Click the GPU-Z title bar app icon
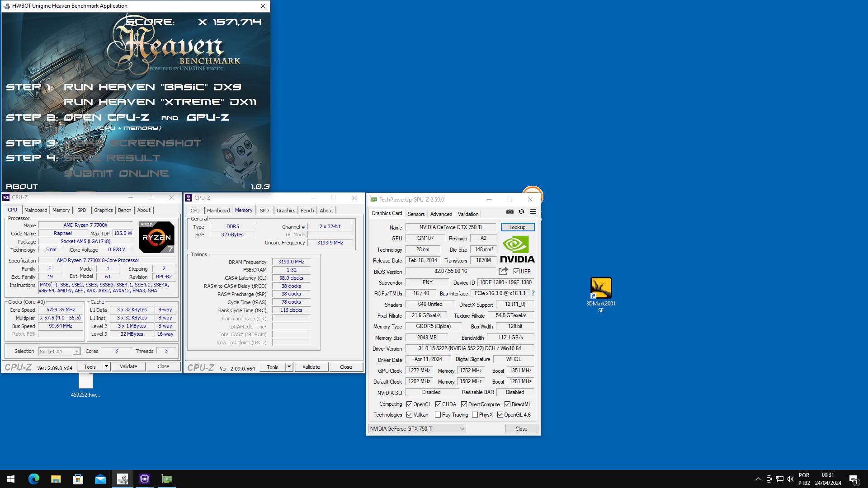The width and height of the screenshot is (868, 488). (x=373, y=199)
